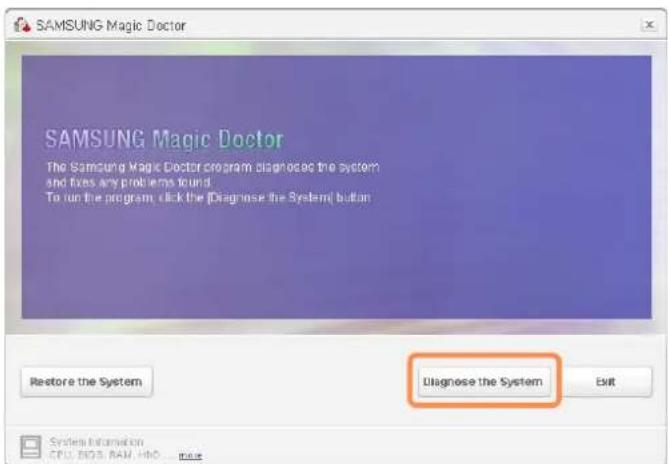This screenshot has height=464, width=668.
Task: Click the System Information computer icon
Action: [x=31, y=447]
